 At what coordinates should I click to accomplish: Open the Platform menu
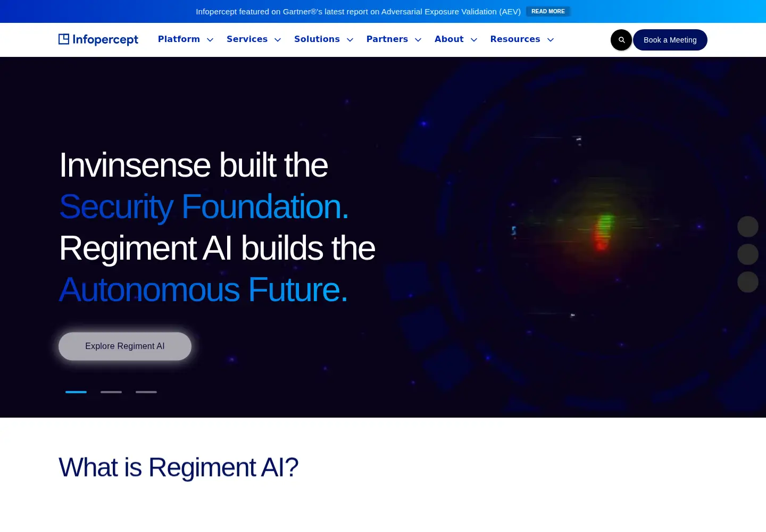179,39
